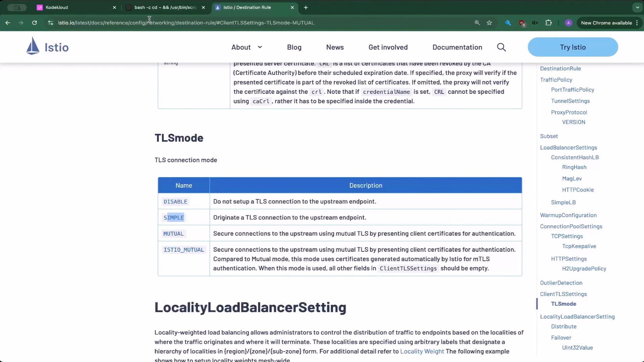This screenshot has height=362, width=644.
Task: Open the Chrome profile avatar
Action: (x=568, y=23)
